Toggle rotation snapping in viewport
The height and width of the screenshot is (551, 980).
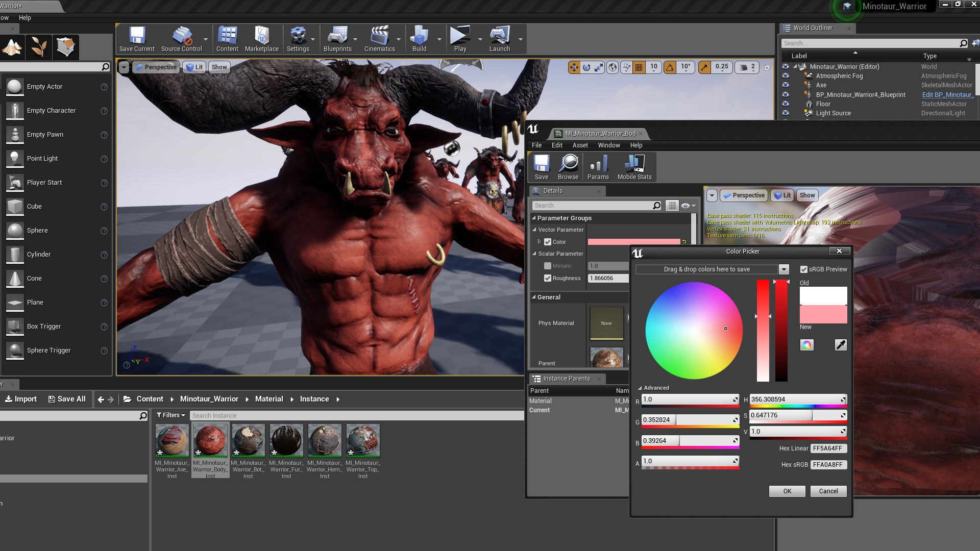[x=670, y=67]
